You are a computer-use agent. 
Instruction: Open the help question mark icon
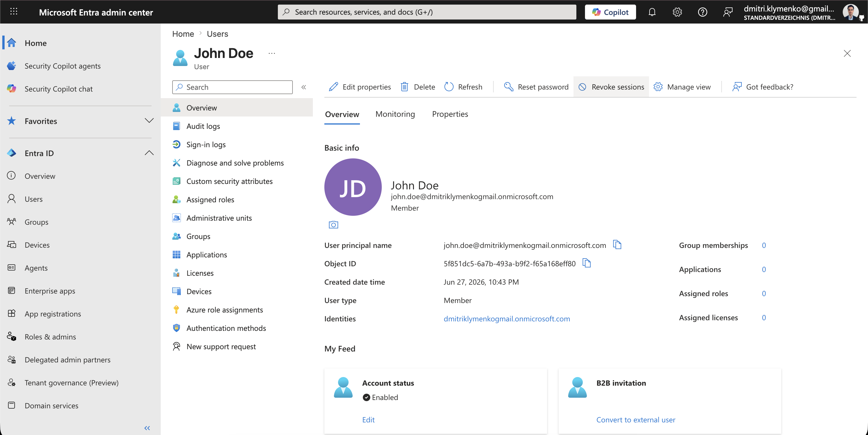click(x=702, y=12)
